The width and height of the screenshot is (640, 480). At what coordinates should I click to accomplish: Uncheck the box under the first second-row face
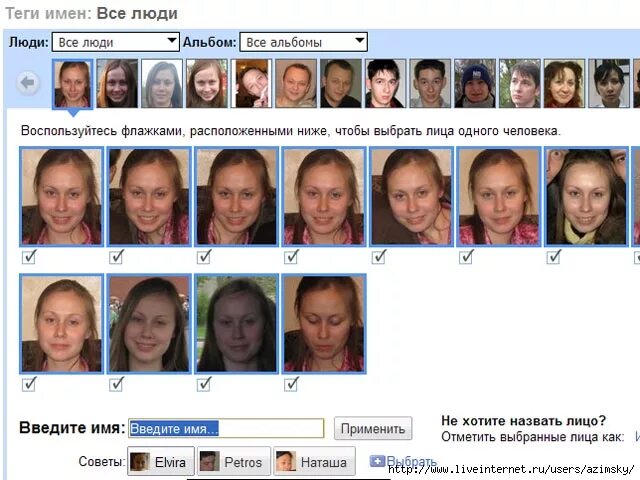point(29,384)
